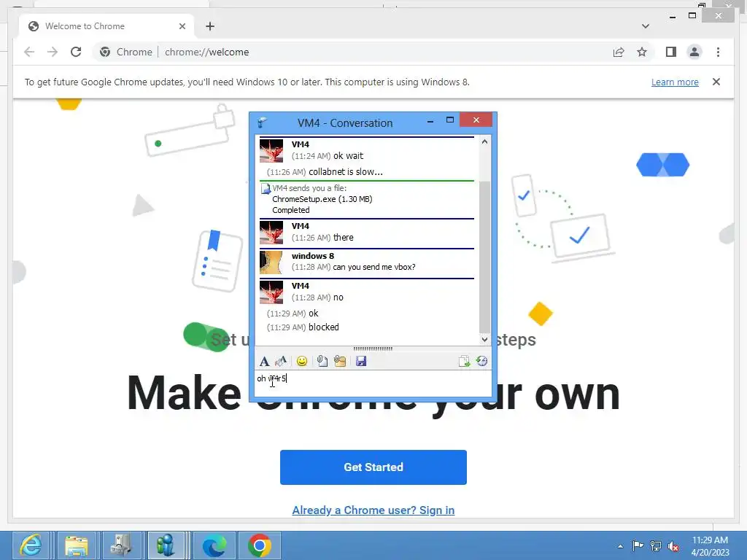Click the reset formatting icon
The height and width of the screenshot is (560, 747).
pyautogui.click(x=281, y=362)
